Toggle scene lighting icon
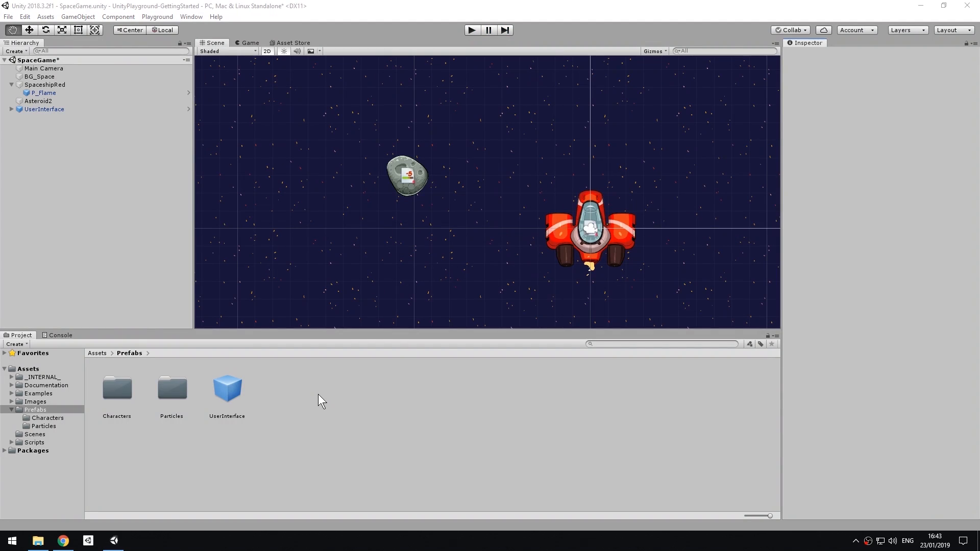Viewport: 980px width, 551px height. point(284,51)
